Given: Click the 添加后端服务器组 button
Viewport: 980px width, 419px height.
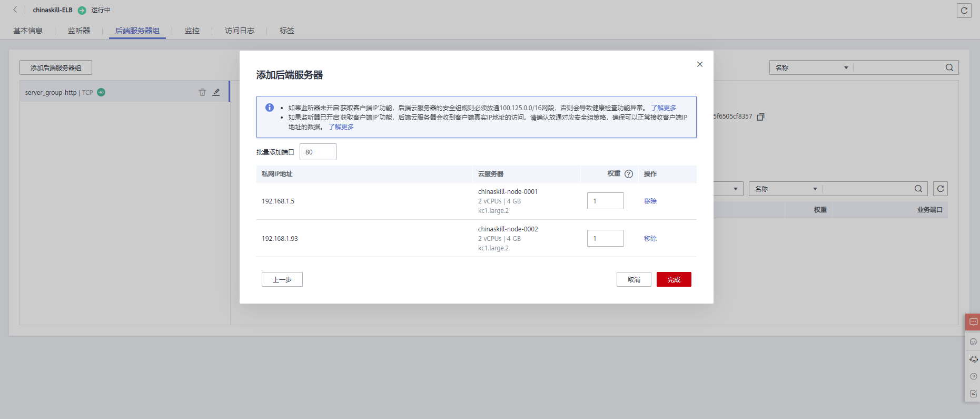Looking at the screenshot, I should click(x=56, y=67).
